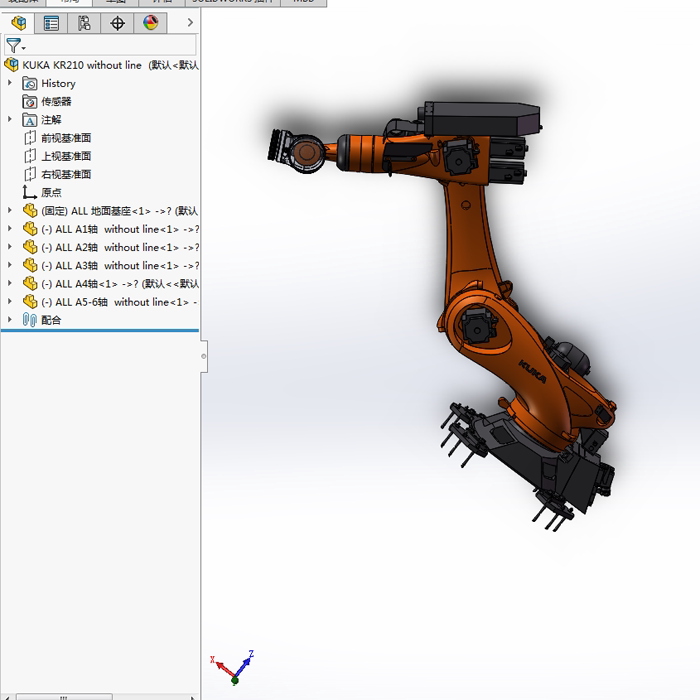Viewport: 700px width, 700px height.
Task: Expand the 配合 mates folder
Action: [10, 319]
